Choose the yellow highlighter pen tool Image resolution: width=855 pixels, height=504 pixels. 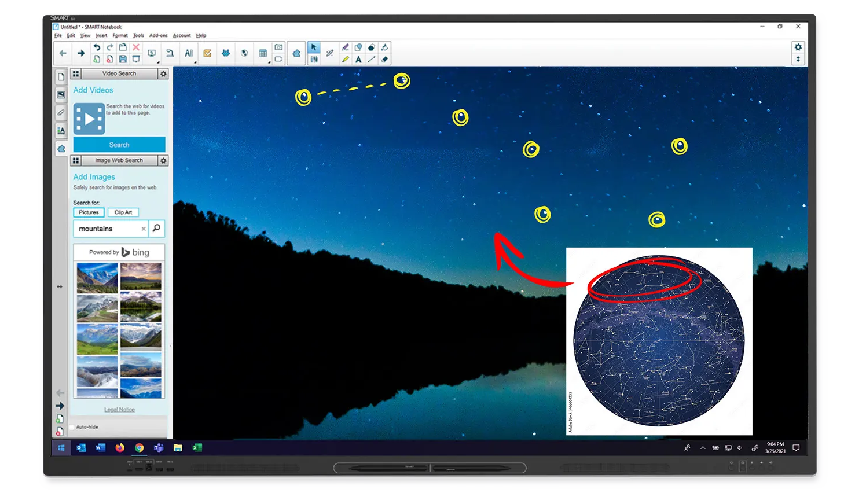tap(346, 59)
